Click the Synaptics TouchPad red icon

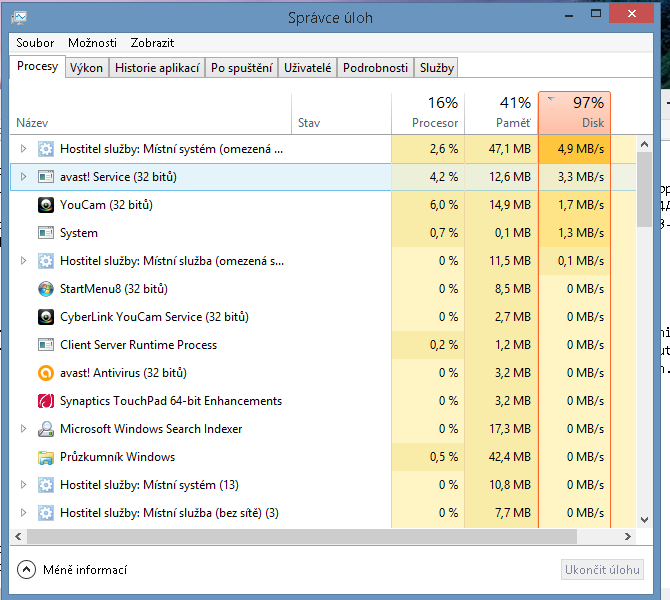point(45,401)
